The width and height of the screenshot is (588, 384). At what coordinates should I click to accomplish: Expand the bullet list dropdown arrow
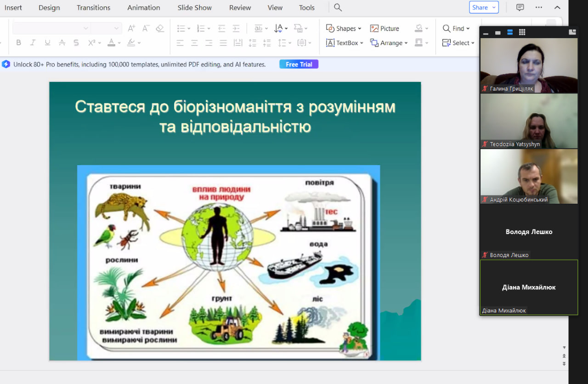[x=189, y=29]
